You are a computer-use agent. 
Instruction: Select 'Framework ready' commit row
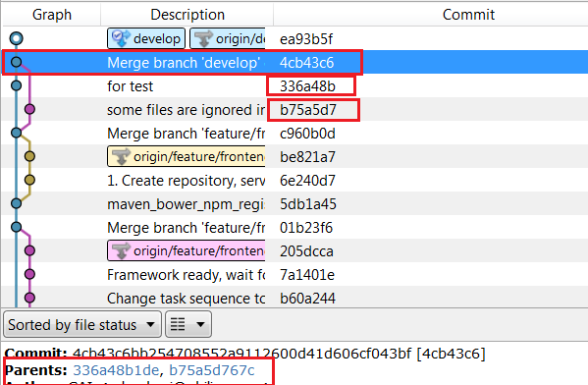click(294, 275)
